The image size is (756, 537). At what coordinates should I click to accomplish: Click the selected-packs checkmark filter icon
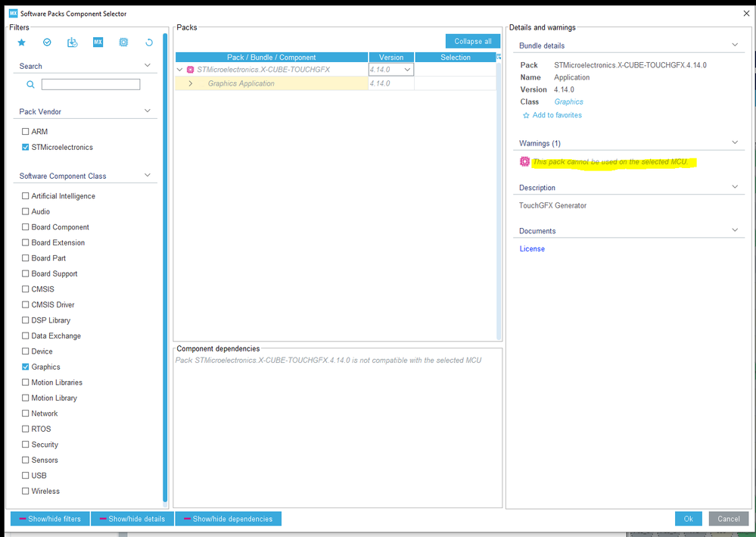coord(47,42)
